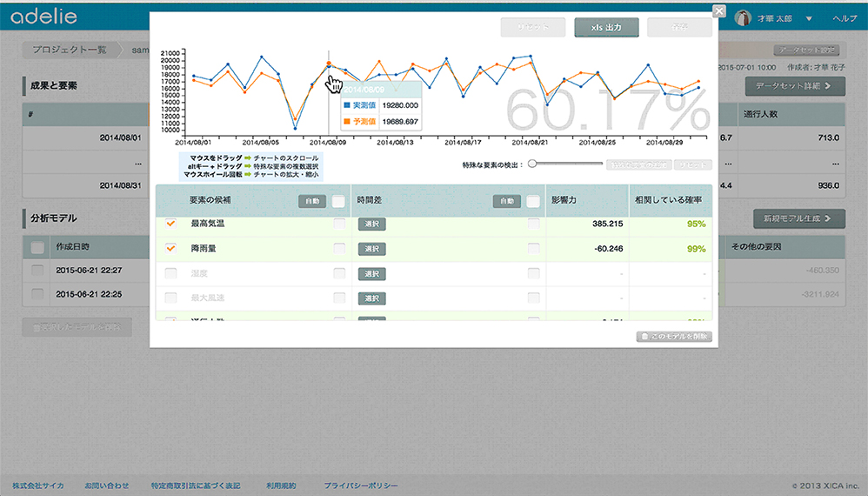Screen dimensions: 868x496
Task: Click the 自動 button in the 要素の候補 header
Action: [x=312, y=201]
